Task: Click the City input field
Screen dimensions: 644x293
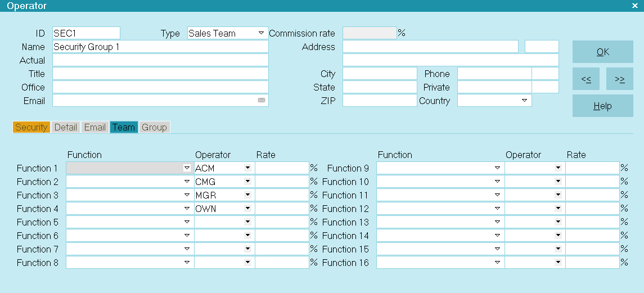Action: coord(380,74)
